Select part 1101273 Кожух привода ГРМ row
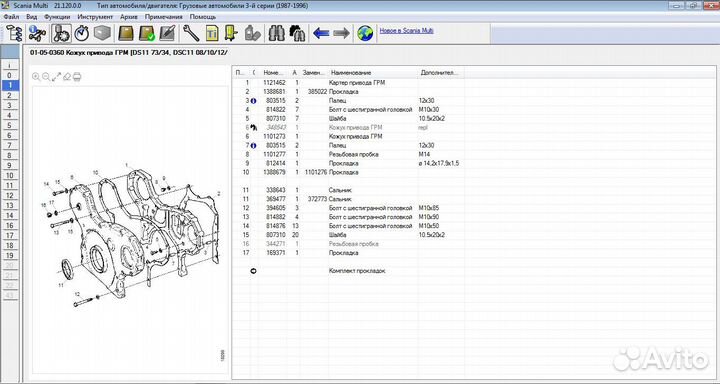The height and width of the screenshot is (384, 720). [349, 136]
